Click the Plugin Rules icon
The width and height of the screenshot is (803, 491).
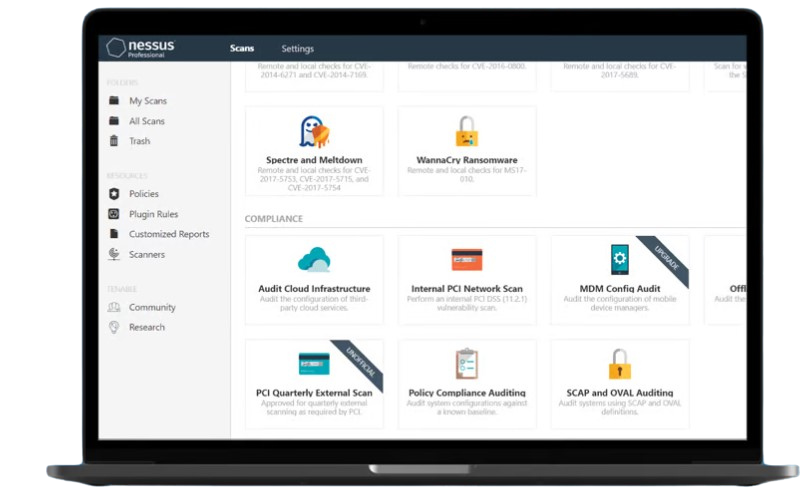114,214
